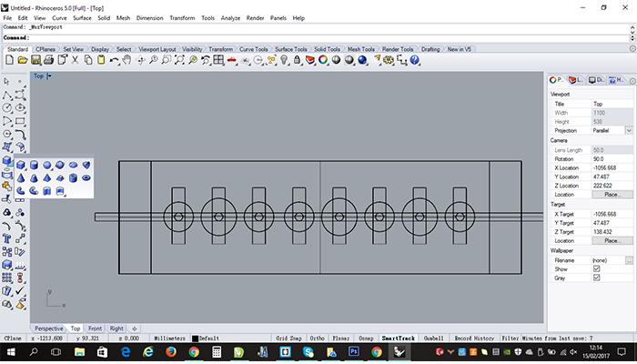
Task: Click the Camera Location Place button
Action: [x=612, y=194]
